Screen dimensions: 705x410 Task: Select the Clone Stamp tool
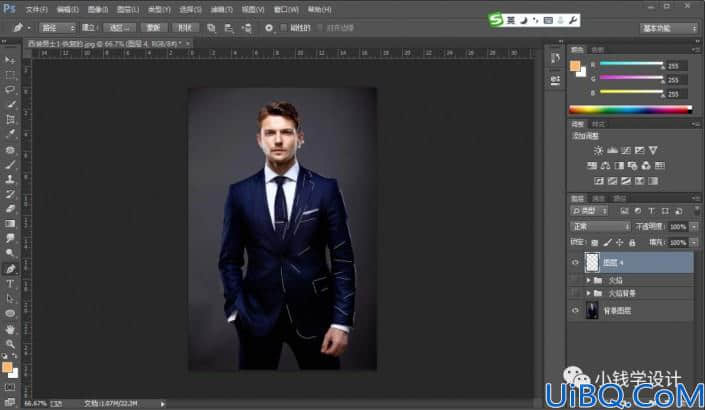pos(10,179)
